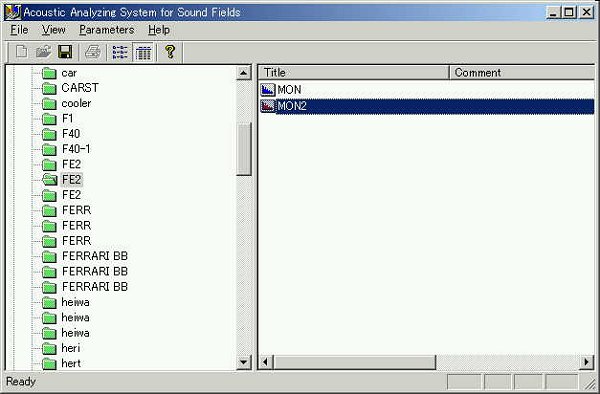The width and height of the screenshot is (600, 394).
Task: Select the MON2 measurement entry
Action: [x=427, y=106]
